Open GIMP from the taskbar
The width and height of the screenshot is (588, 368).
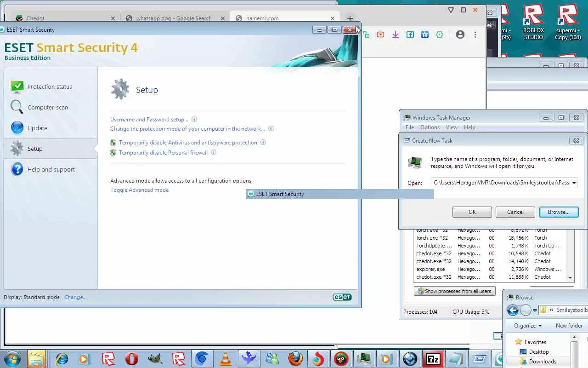(155, 359)
